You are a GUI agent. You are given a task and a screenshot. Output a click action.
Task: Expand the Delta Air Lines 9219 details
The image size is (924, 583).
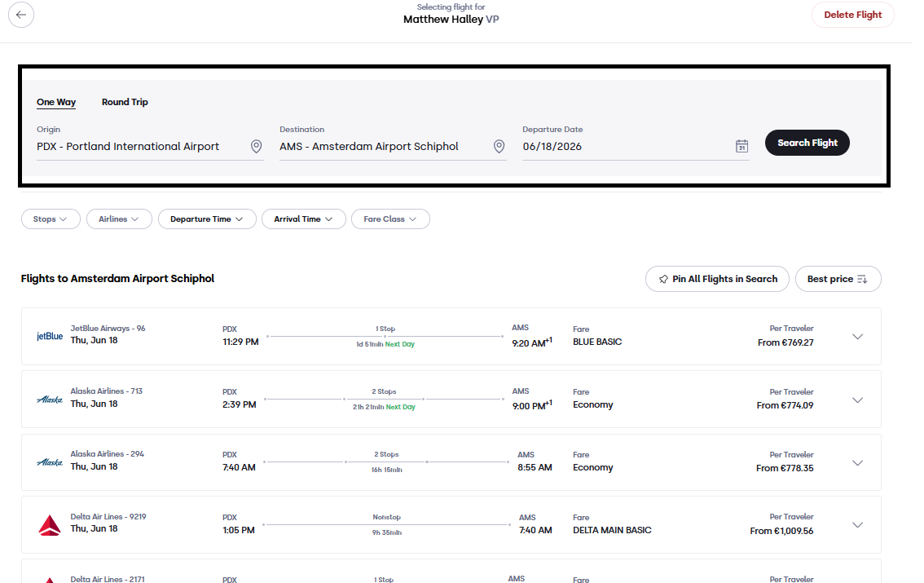[x=858, y=524]
